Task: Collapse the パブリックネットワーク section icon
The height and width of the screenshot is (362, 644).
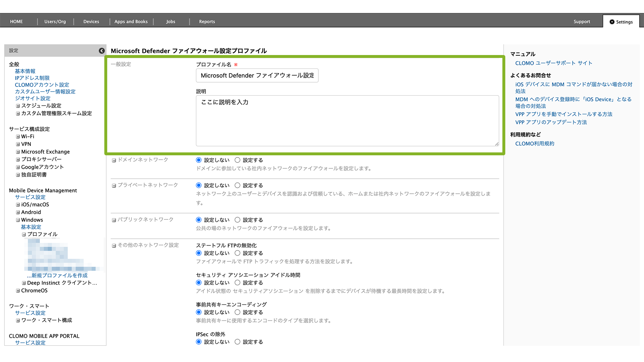Action: [114, 220]
